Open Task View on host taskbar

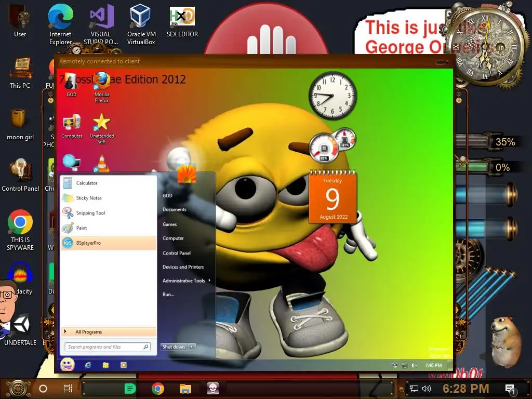point(68,389)
